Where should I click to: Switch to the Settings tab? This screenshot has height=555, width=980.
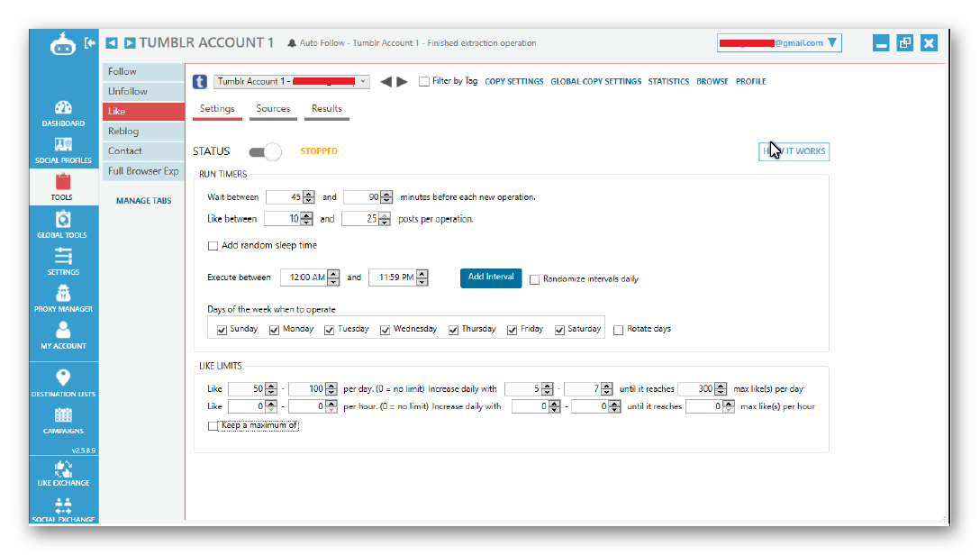pyautogui.click(x=217, y=109)
